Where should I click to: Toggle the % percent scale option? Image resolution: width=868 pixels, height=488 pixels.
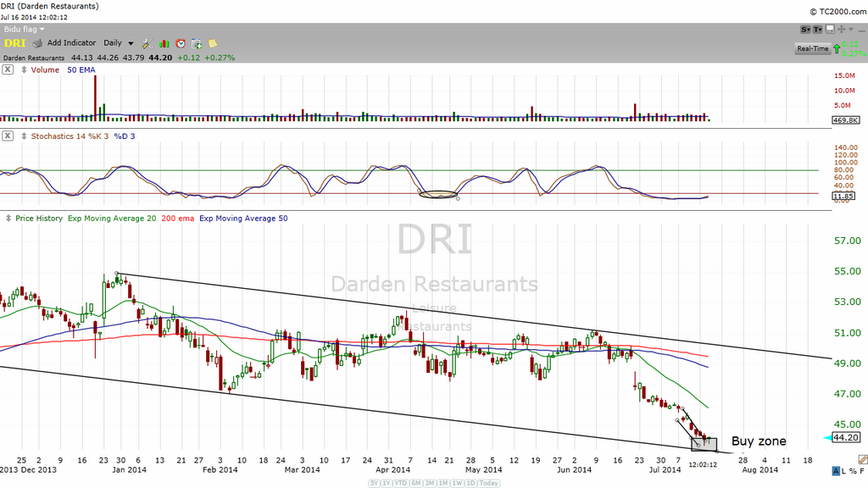pyautogui.click(x=853, y=471)
